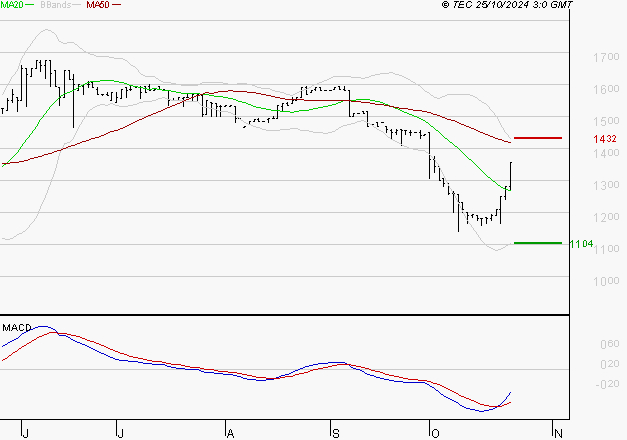Click the MA20 legend label

pos(12,5)
